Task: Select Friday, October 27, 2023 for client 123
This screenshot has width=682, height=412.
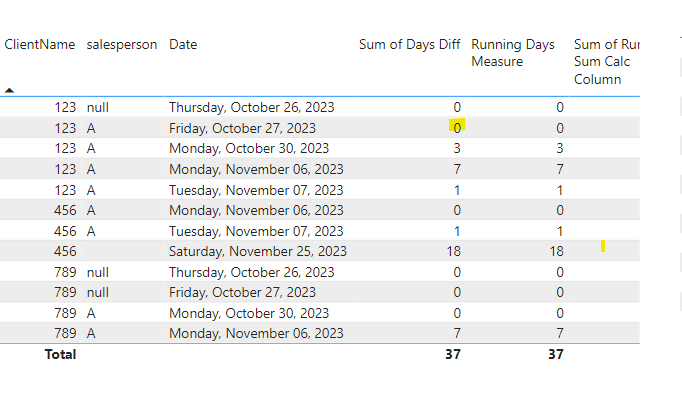Action: point(242,128)
